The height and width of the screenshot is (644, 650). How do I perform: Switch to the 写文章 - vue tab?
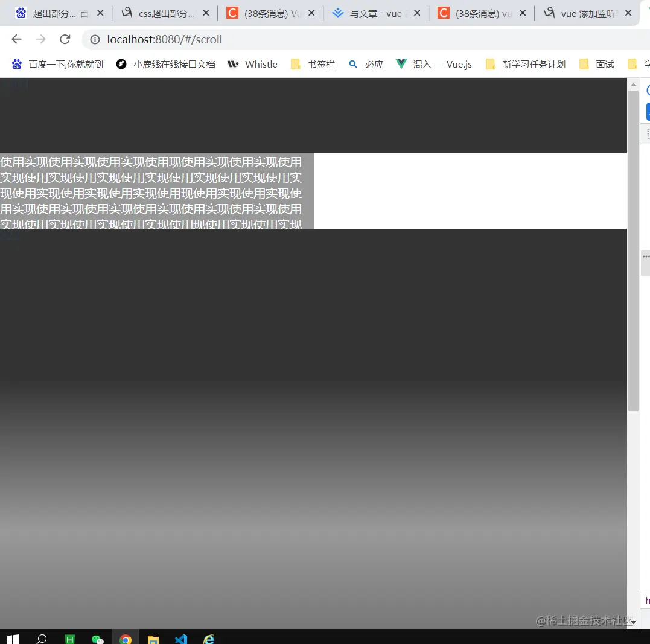click(377, 13)
